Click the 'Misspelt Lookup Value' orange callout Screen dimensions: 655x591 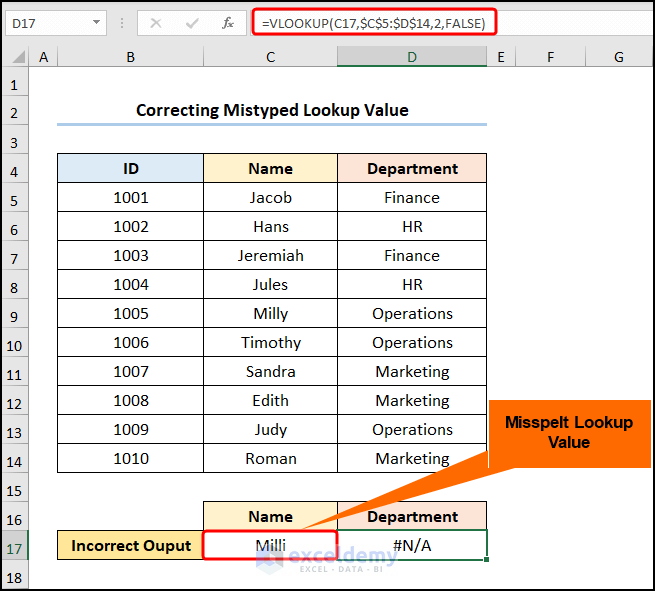point(569,434)
